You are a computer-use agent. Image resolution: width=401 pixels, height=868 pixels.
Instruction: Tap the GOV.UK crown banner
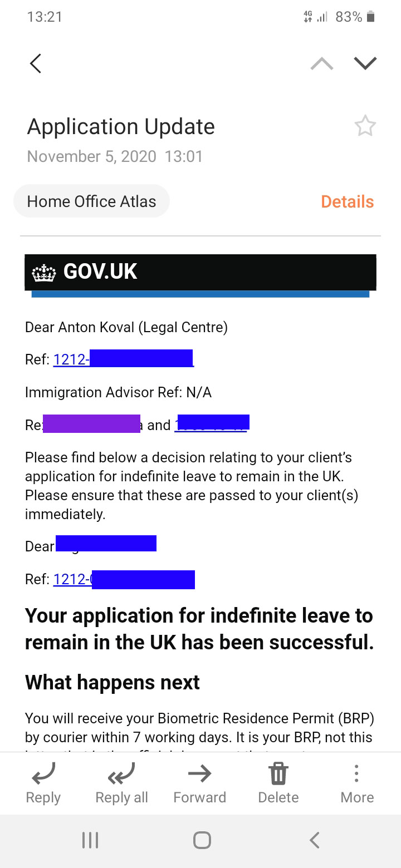[200, 273]
